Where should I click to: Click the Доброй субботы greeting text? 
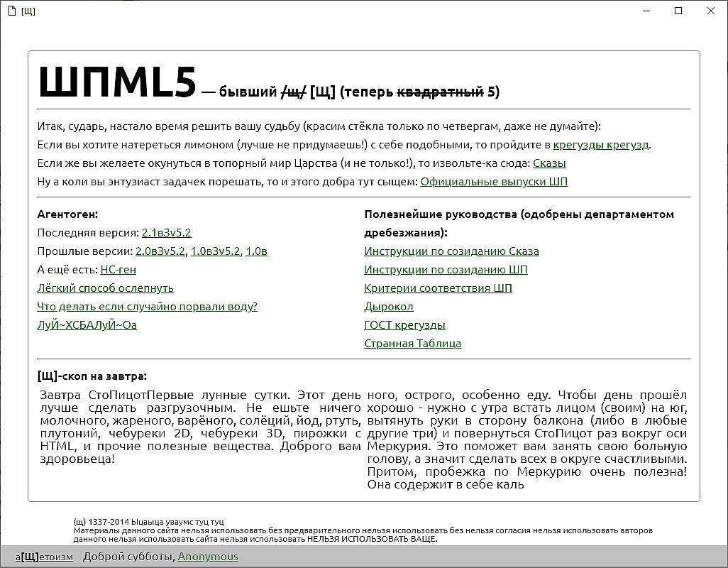coord(128,557)
